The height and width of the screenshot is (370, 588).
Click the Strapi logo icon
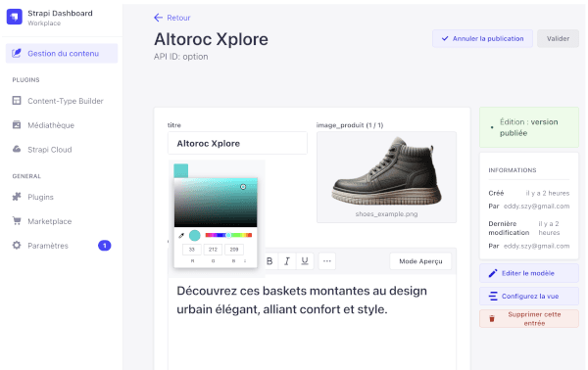click(x=15, y=17)
